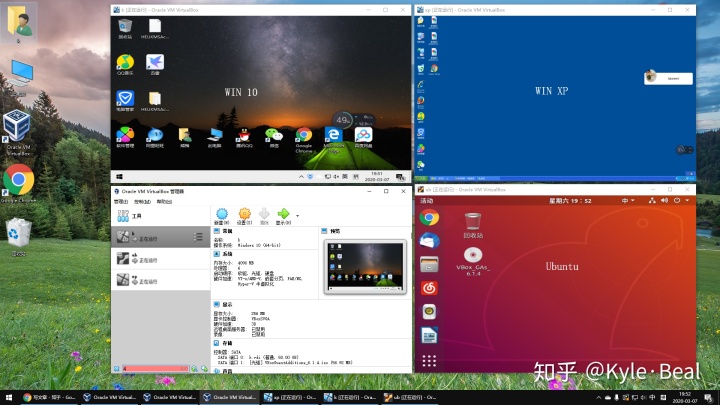Click the user account tile in Win XP VM
This screenshot has width=720, height=405.
[x=668, y=78]
